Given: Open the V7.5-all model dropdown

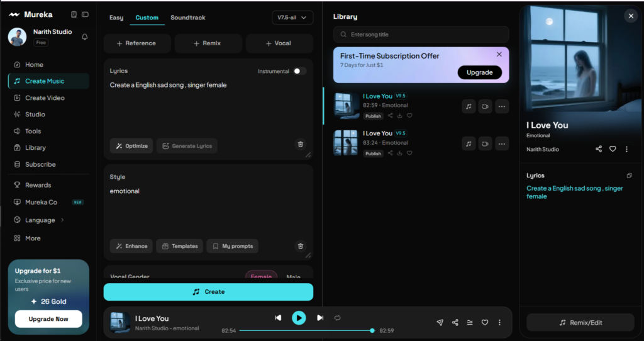Looking at the screenshot, I should click(x=292, y=18).
